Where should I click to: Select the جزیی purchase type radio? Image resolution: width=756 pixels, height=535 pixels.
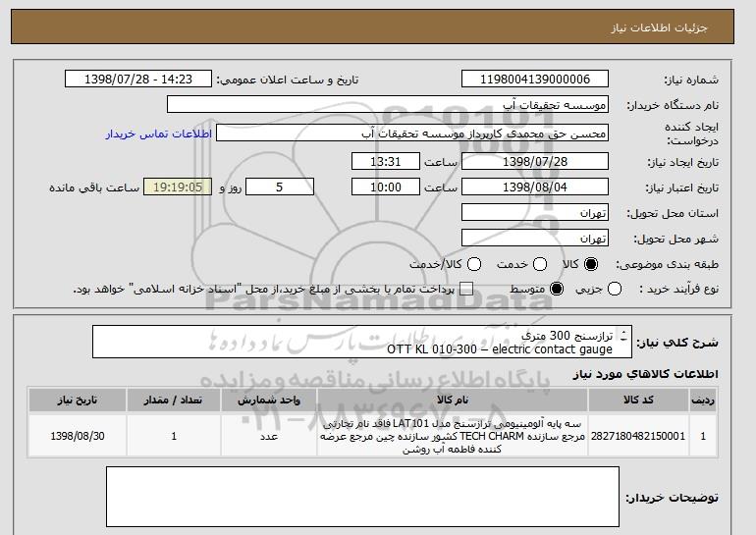click(x=615, y=290)
